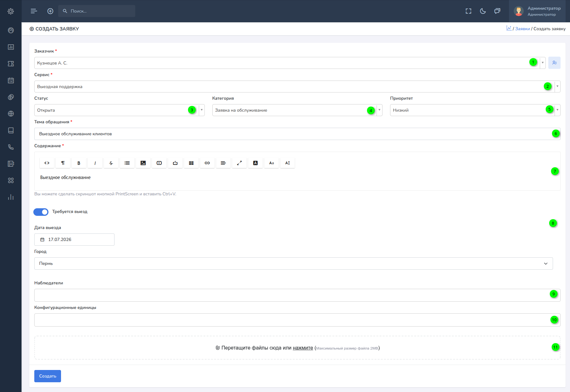This screenshot has width=570, height=392.
Task: Click the Создать button
Action: point(47,376)
